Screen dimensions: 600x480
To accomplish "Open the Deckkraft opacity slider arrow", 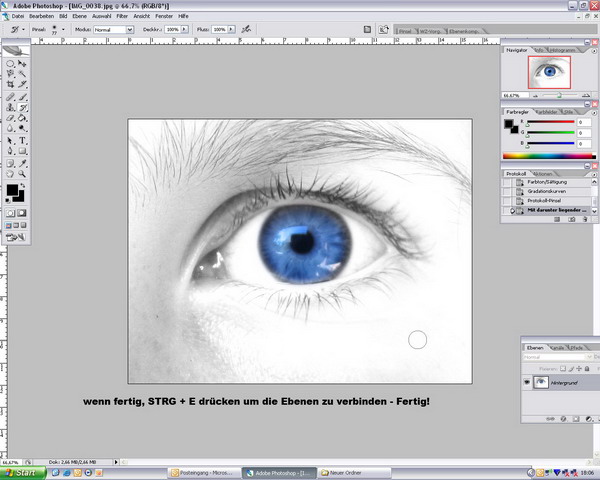I will click(x=184, y=29).
